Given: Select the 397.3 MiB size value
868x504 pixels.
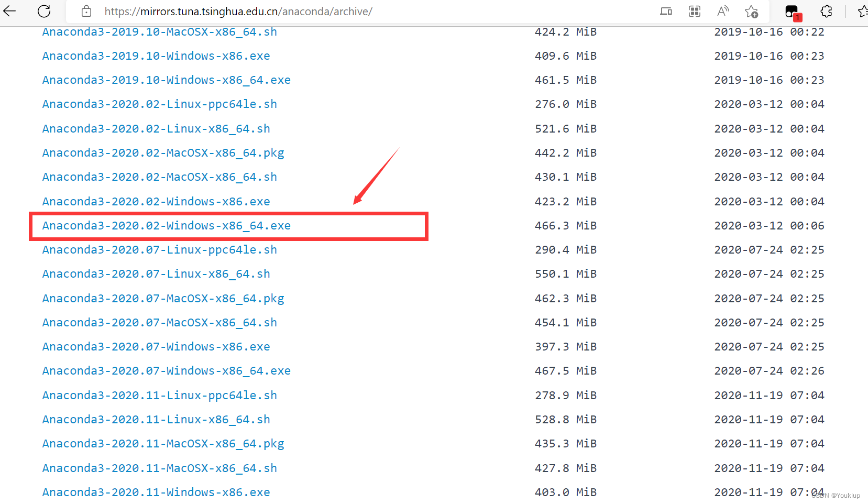Looking at the screenshot, I should tap(566, 347).
